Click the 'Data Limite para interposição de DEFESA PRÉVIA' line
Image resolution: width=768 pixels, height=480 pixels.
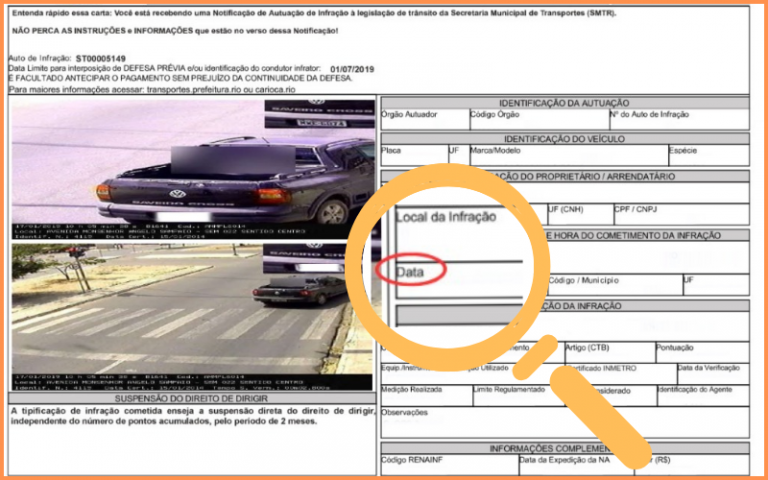(165, 69)
